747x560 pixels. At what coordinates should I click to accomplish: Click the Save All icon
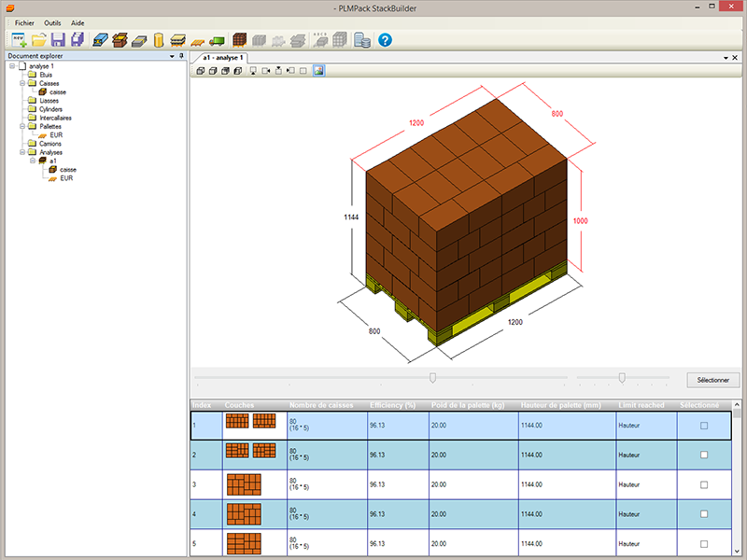point(78,40)
